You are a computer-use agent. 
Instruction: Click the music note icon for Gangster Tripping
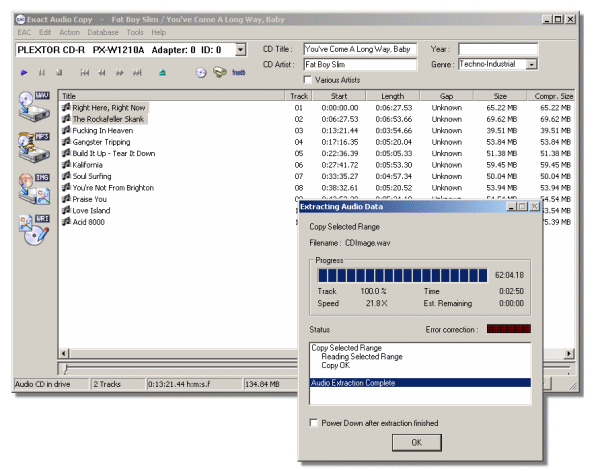pyautogui.click(x=66, y=142)
